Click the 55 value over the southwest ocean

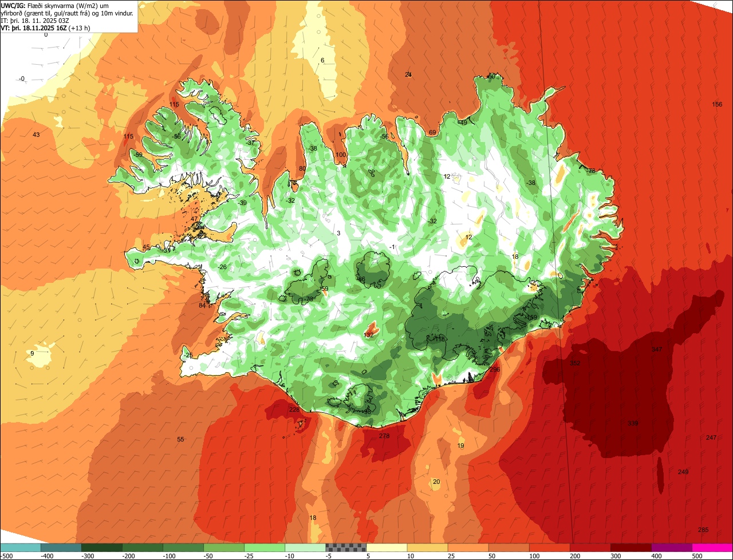coord(180,439)
